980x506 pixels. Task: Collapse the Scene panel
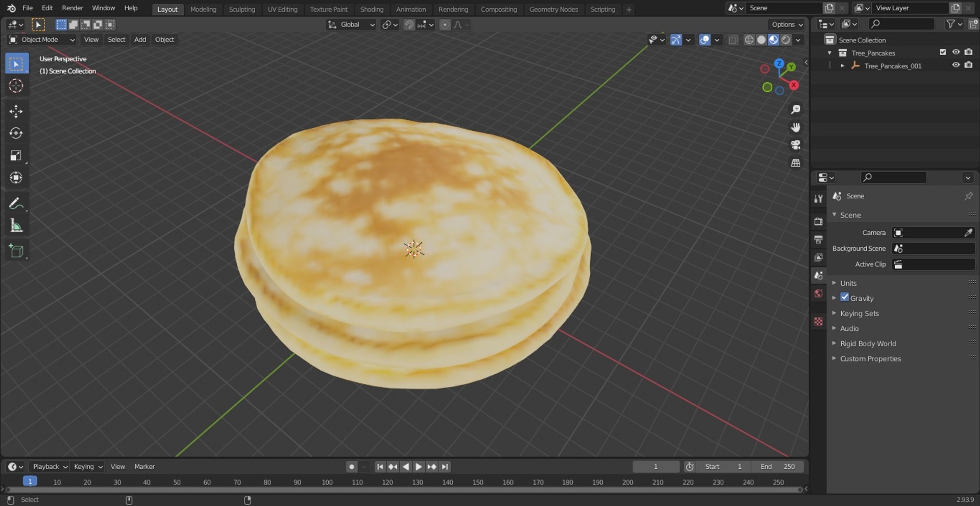(x=850, y=215)
